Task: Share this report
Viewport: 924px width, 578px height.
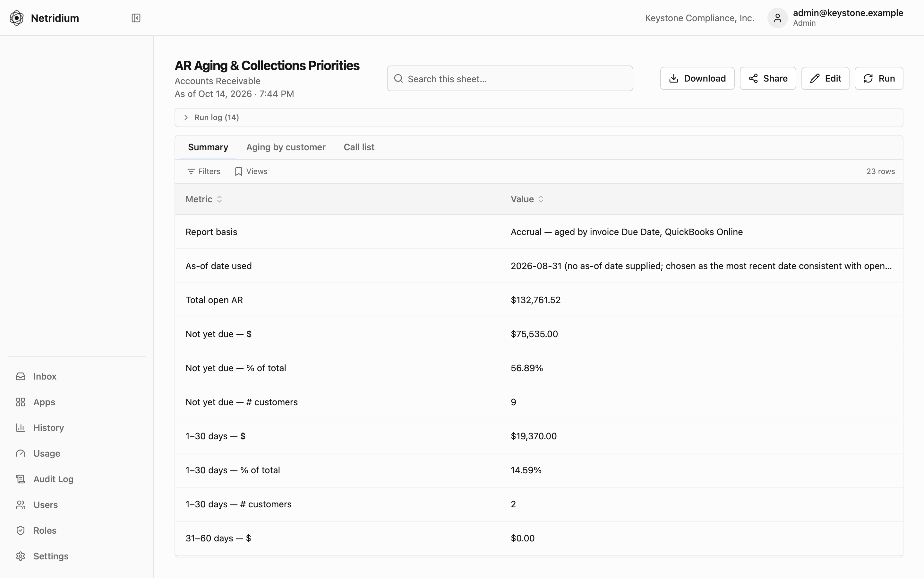Action: click(768, 78)
